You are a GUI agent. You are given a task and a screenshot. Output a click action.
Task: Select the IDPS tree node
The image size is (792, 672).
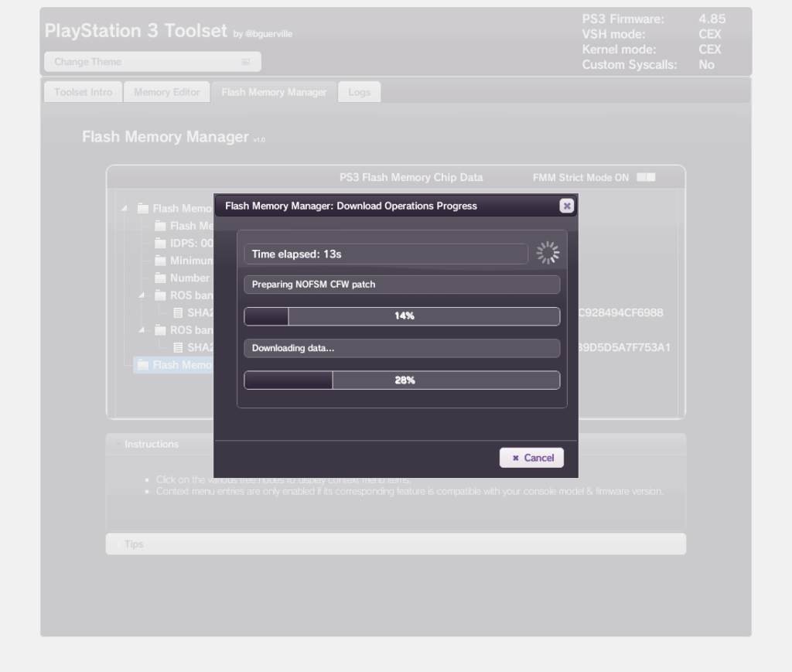tap(184, 244)
